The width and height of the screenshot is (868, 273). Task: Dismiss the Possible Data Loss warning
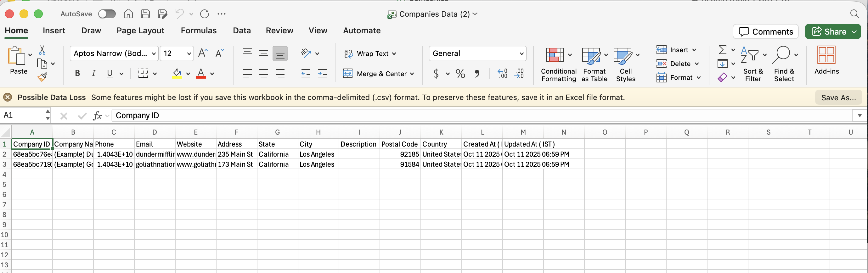8,97
